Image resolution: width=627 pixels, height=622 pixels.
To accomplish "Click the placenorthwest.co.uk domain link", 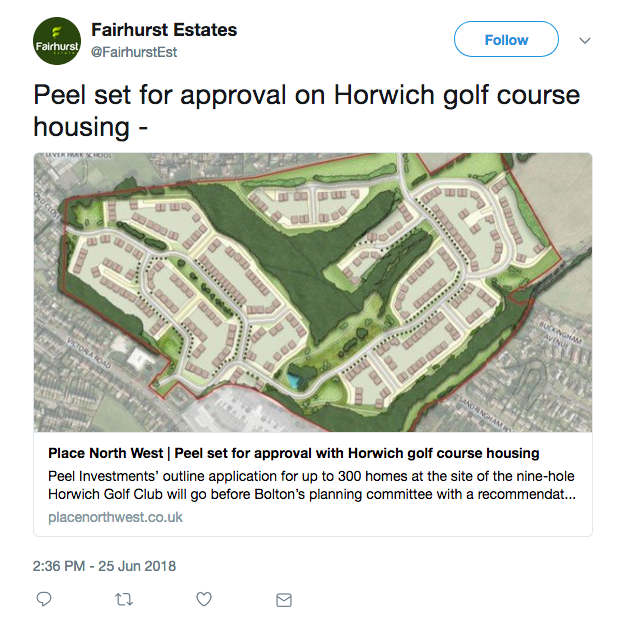I will (x=115, y=517).
